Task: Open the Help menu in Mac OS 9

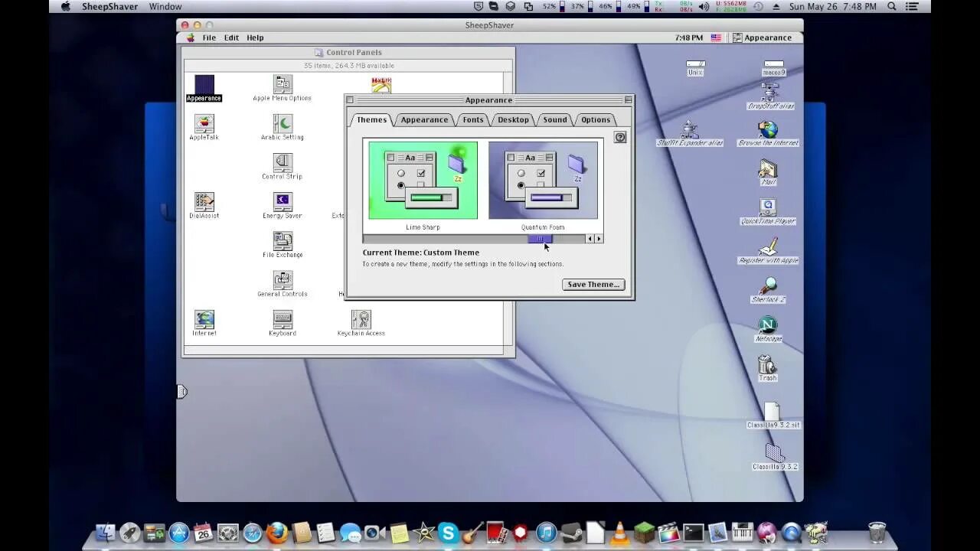Action: pyautogui.click(x=255, y=37)
